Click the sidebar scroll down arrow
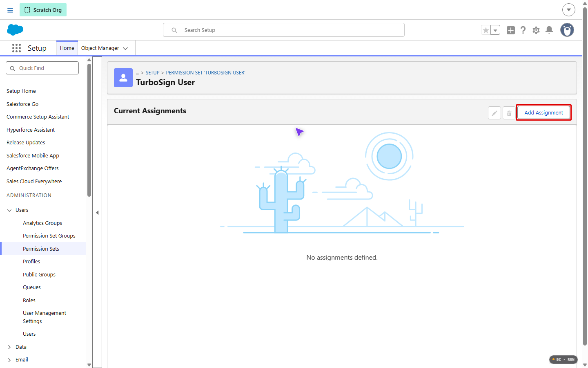This screenshot has height=368, width=588. pyautogui.click(x=89, y=365)
